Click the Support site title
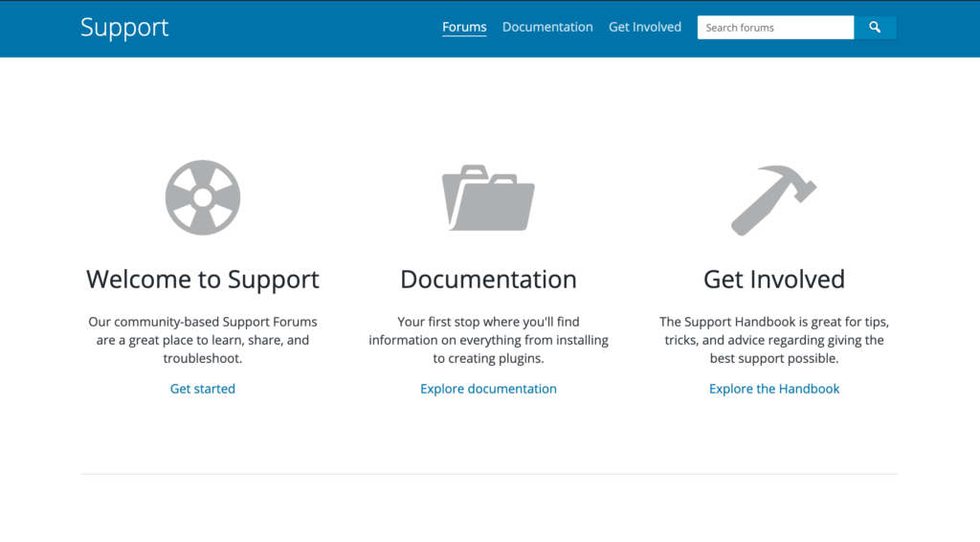980x542 pixels. (124, 28)
